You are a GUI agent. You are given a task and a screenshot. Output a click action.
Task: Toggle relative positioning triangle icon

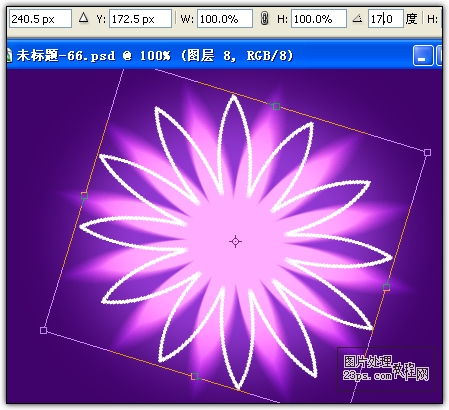click(x=84, y=18)
